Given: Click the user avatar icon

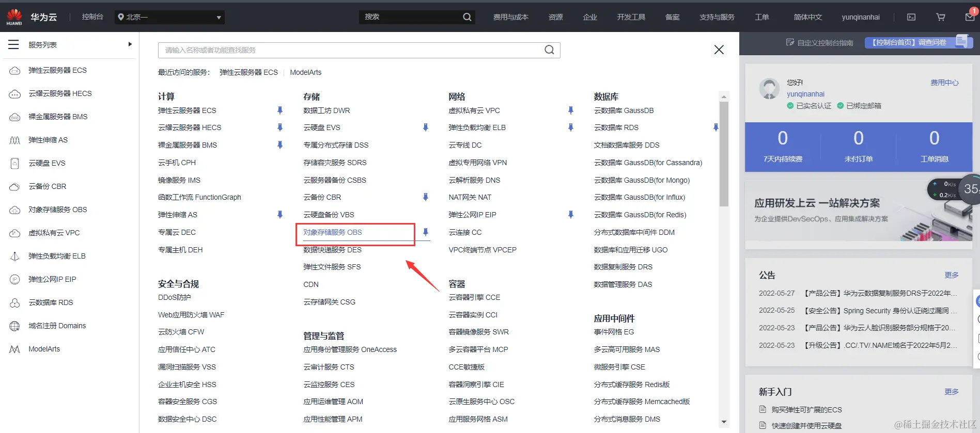Looking at the screenshot, I should (x=769, y=89).
